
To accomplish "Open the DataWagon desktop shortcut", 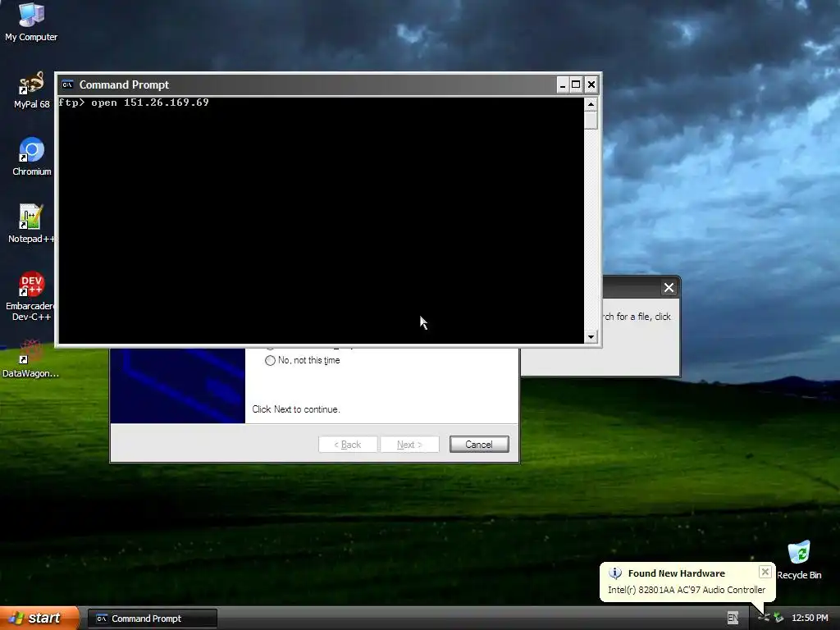I will point(30,359).
